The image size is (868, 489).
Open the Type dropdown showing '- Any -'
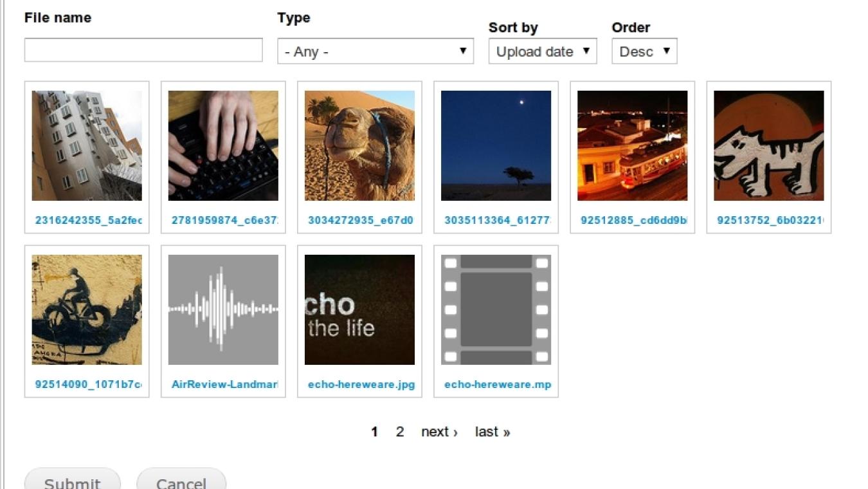point(375,51)
